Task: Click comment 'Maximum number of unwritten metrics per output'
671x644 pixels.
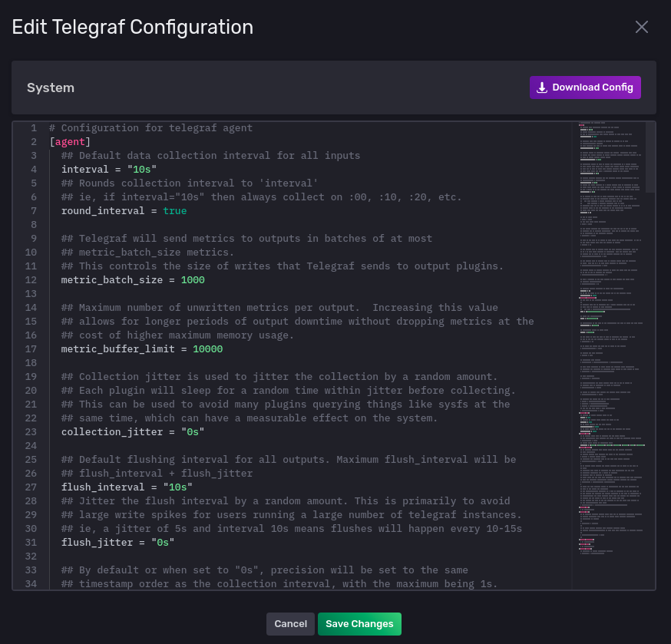Action: click(279, 308)
